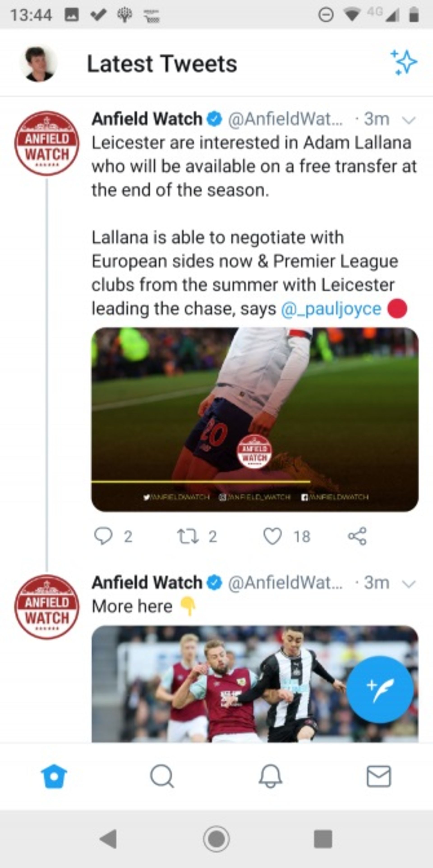Go to the Home timeline tab
The height and width of the screenshot is (868, 433).
(x=54, y=776)
